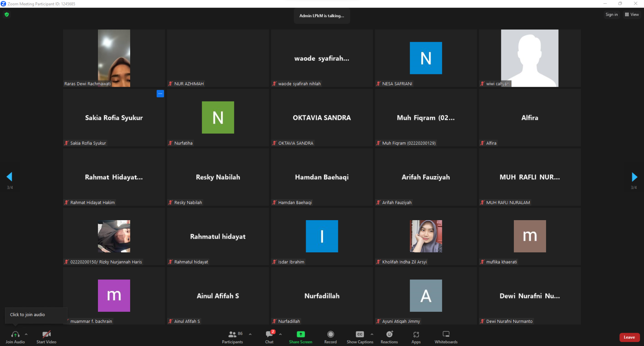Screen dimensions: 644x346
Task: Click the 'Admin LPkM is talking...' banner
Action: pyautogui.click(x=322, y=16)
